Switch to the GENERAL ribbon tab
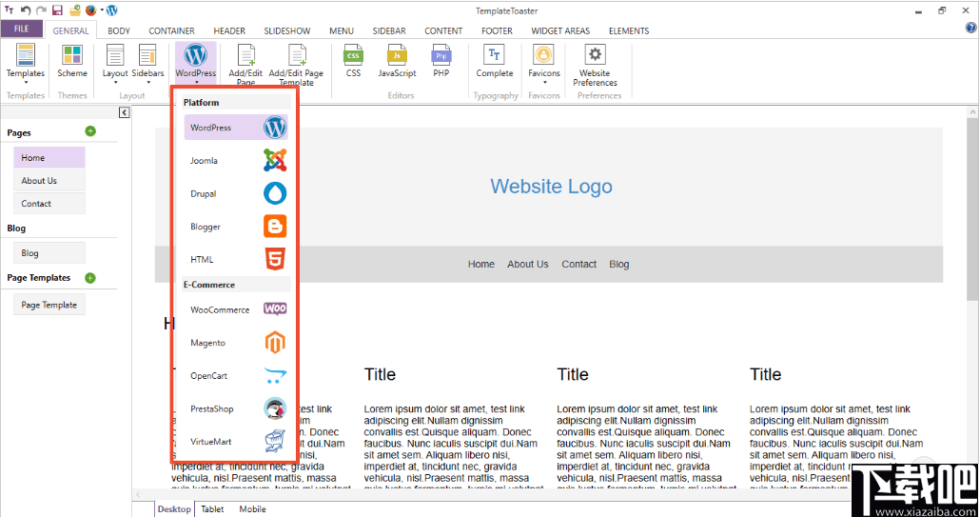Image resolution: width=980 pixels, height=517 pixels. 70,30
